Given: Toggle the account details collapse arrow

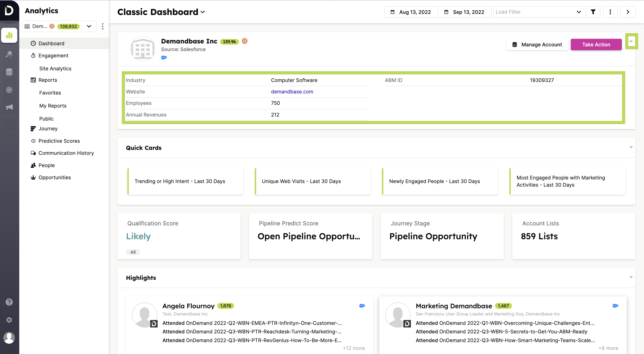Looking at the screenshot, I should click(x=631, y=41).
